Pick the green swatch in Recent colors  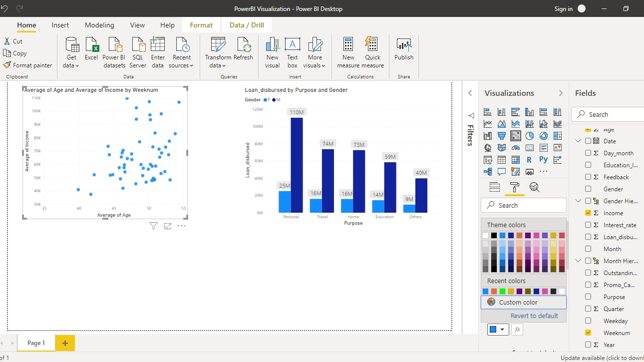point(502,292)
